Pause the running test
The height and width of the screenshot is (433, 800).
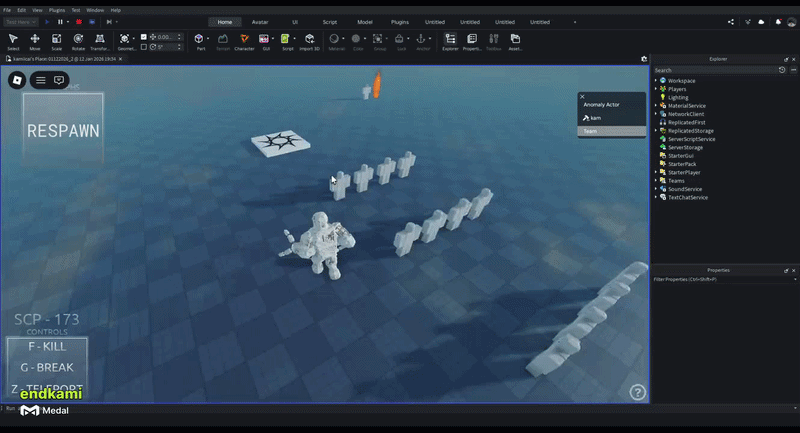pyautogui.click(x=60, y=22)
